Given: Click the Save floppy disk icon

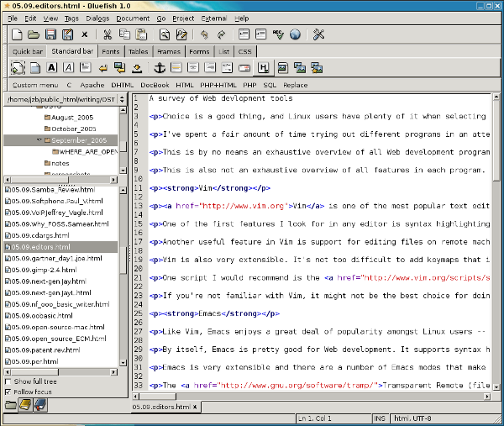Looking at the screenshot, I should [50, 34].
